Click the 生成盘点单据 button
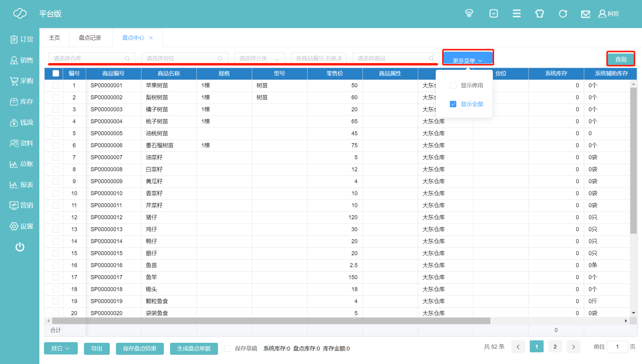Image resolution: width=642 pixels, height=364 pixels. pyautogui.click(x=194, y=348)
